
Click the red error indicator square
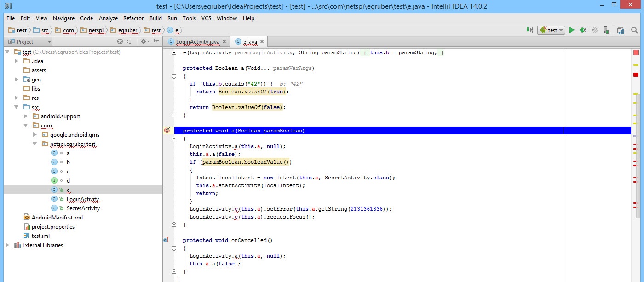click(636, 53)
